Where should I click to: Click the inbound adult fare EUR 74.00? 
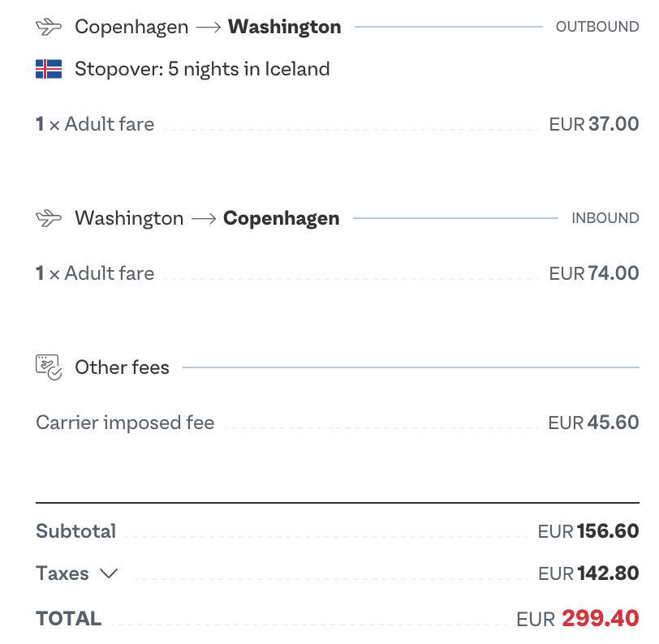pyautogui.click(x=594, y=273)
